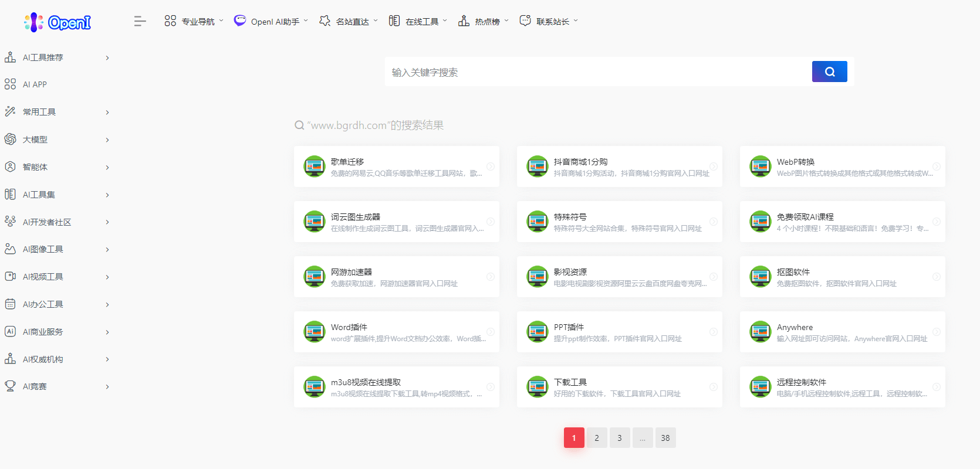This screenshot has height=469, width=980.
Task: Toggle the sidebar collapse hamburger icon
Action: tap(140, 22)
